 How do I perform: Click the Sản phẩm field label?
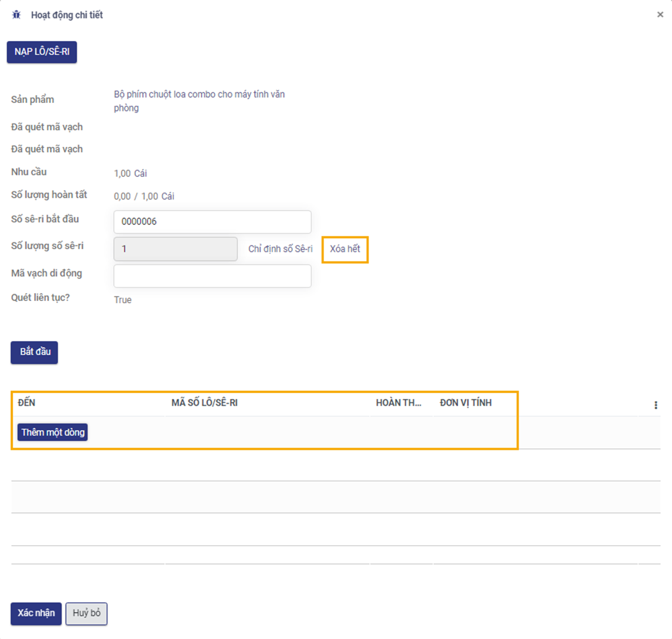[x=32, y=100]
